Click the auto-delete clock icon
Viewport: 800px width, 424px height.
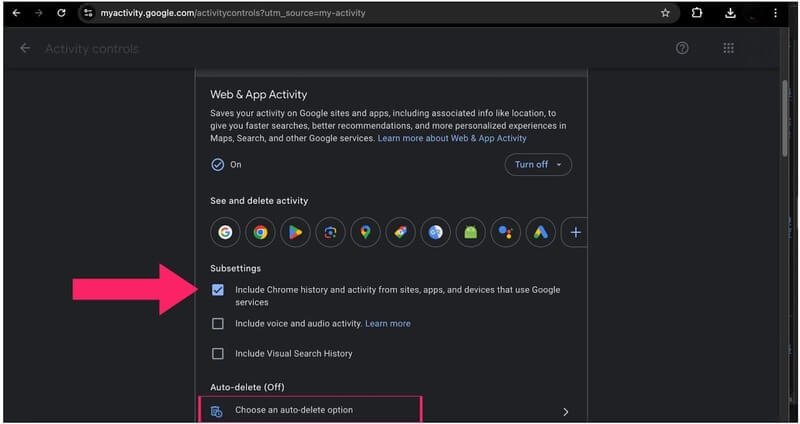(217, 411)
